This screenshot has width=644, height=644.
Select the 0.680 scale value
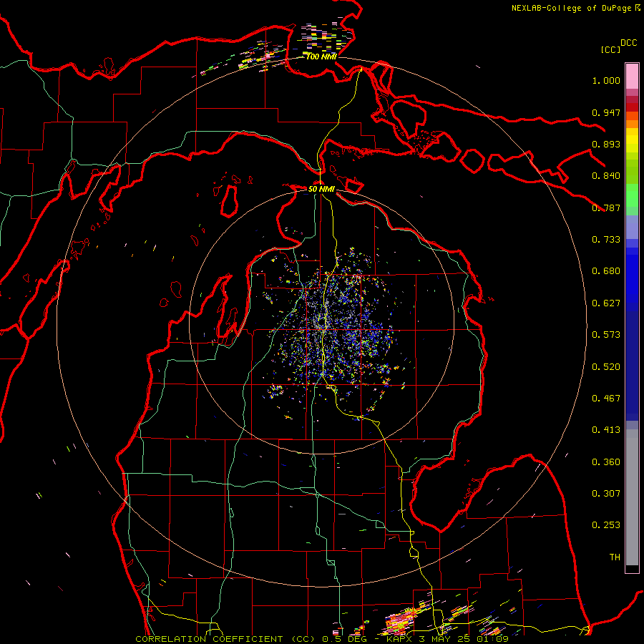pyautogui.click(x=606, y=271)
